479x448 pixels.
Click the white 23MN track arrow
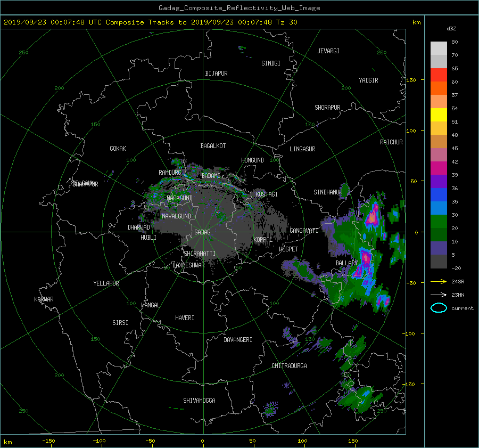pos(439,295)
